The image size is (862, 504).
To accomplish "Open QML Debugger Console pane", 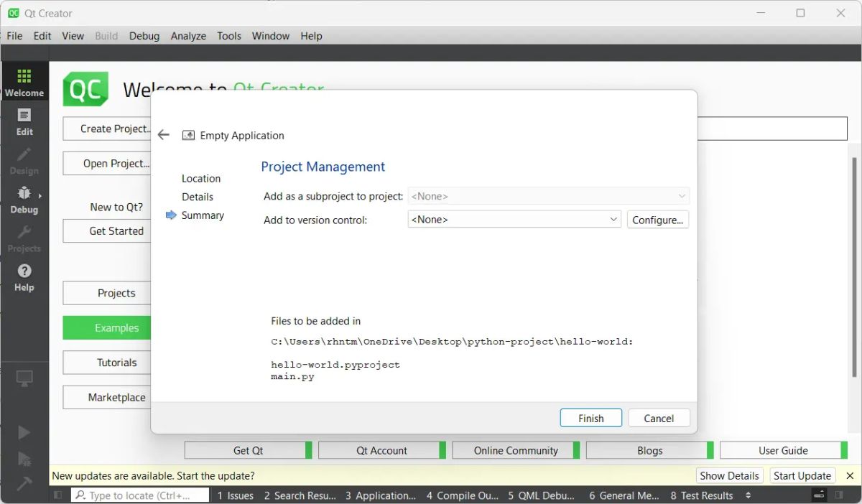I will (x=541, y=495).
